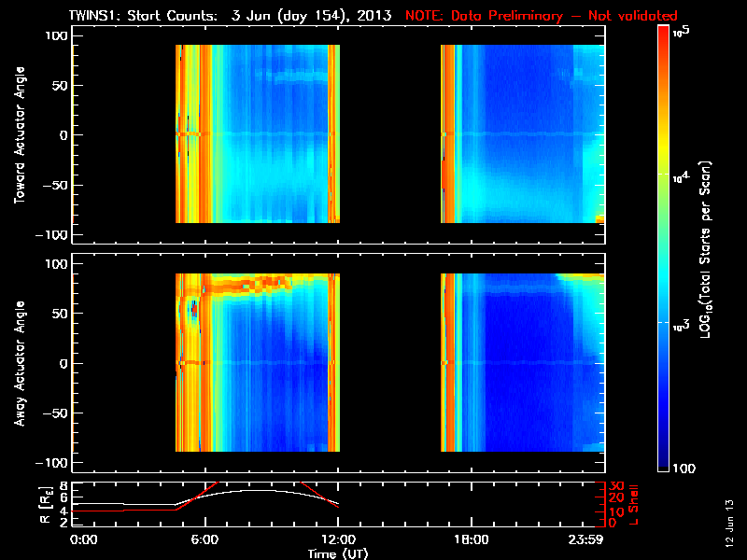Viewport: 747px width, 560px height.
Task: Click the red '30' tick on L Shell axis
Action: coord(616,485)
